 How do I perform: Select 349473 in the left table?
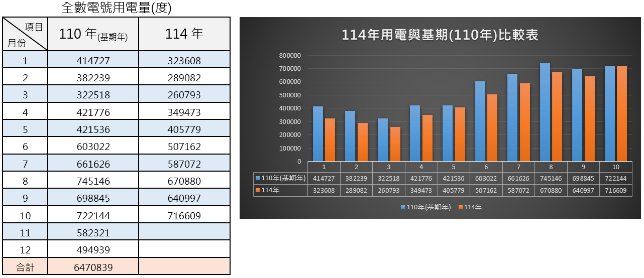point(184,112)
